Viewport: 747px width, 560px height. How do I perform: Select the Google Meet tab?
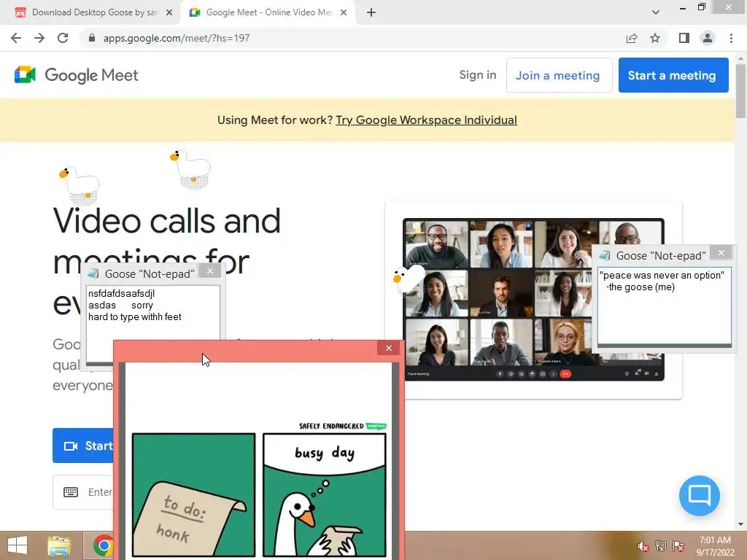tap(268, 12)
